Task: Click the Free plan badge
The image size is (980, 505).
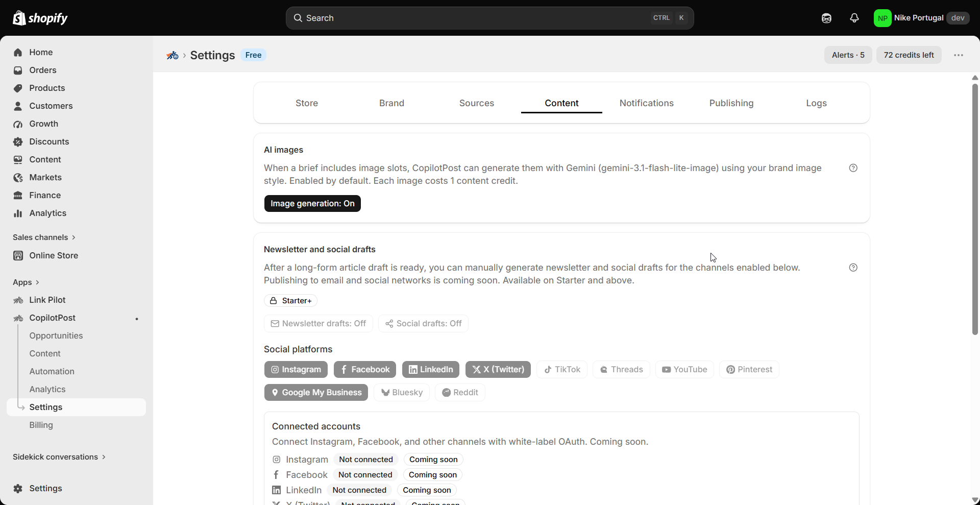Action: (253, 55)
